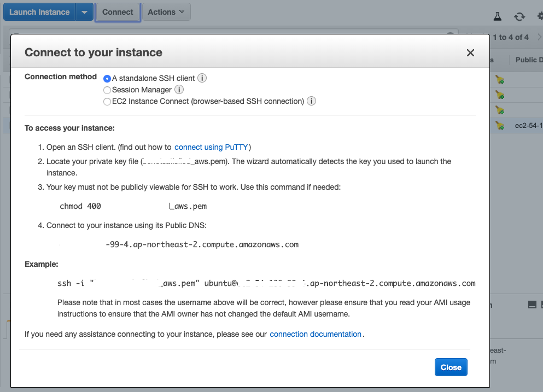Open the experiments flask icon
The width and height of the screenshot is (543, 392).
click(497, 16)
